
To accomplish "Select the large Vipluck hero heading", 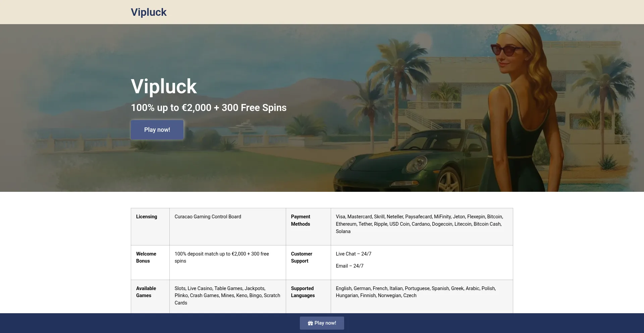I will 164,87.
